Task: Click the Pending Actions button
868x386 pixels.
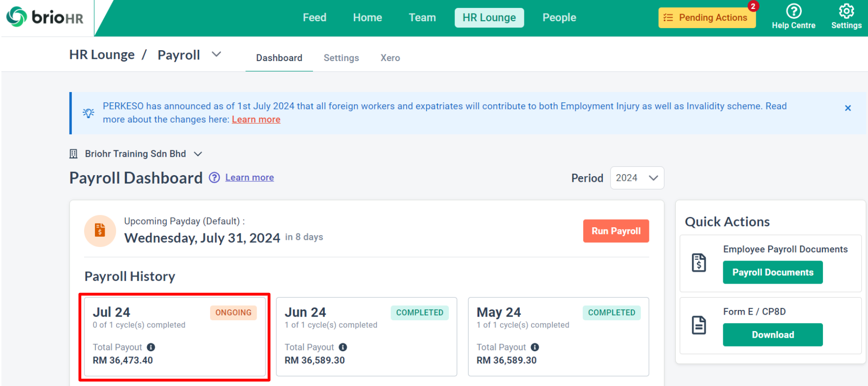Action: pos(707,18)
